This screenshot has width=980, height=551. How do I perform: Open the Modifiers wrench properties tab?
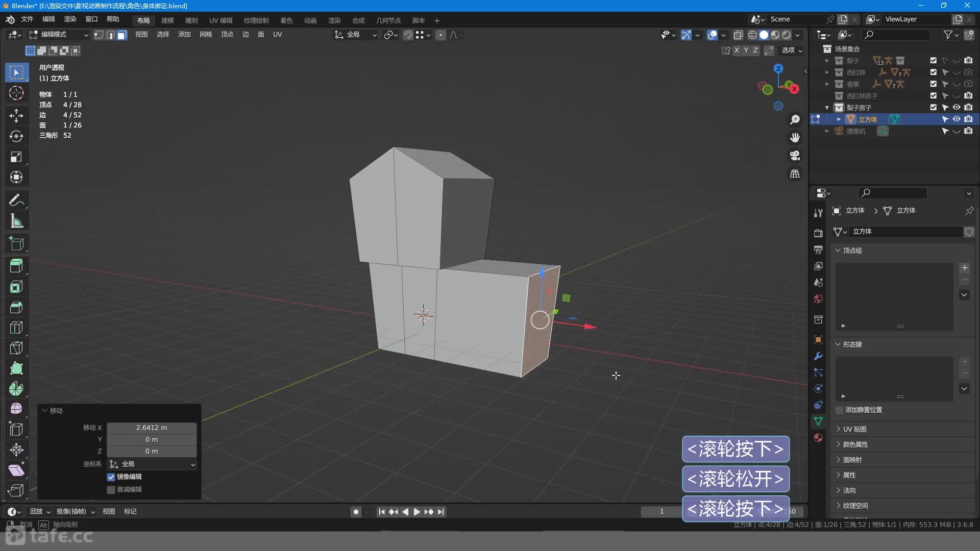pyautogui.click(x=818, y=356)
